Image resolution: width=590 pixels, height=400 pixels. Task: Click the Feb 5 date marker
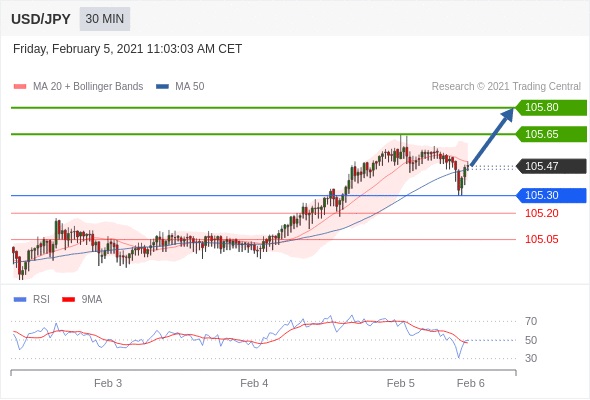(x=401, y=383)
